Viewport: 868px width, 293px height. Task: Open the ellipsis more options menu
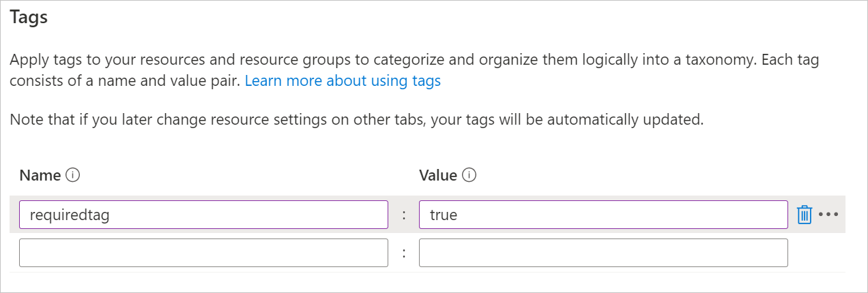(x=828, y=215)
